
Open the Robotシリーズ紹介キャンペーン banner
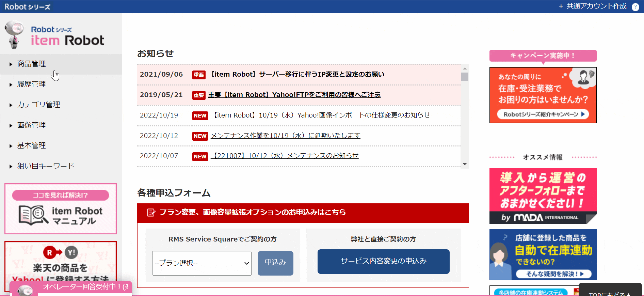pos(543,95)
